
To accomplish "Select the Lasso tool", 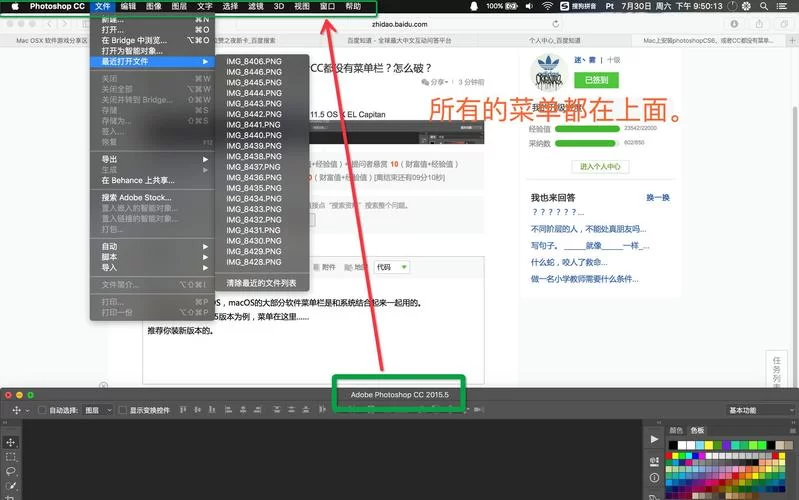I will (11, 471).
